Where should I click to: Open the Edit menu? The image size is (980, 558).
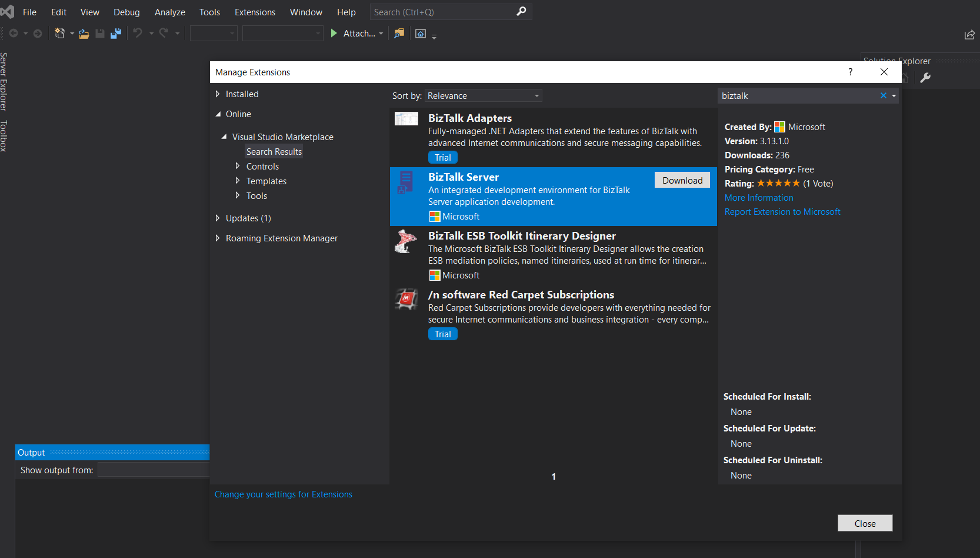(59, 12)
